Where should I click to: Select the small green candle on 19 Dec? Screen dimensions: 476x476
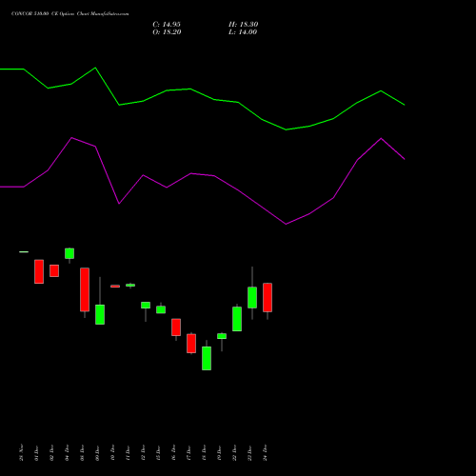point(222,336)
